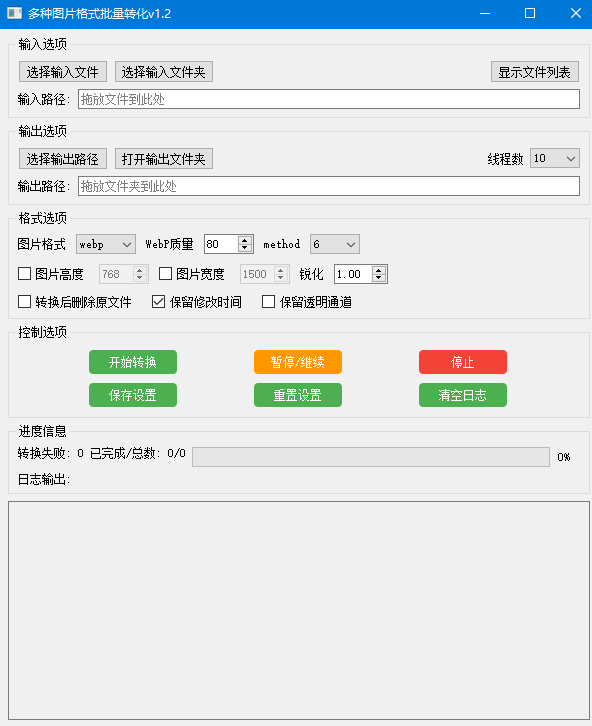
Task: Increase 锐化 value with up arrow
Action: [x=379, y=270]
